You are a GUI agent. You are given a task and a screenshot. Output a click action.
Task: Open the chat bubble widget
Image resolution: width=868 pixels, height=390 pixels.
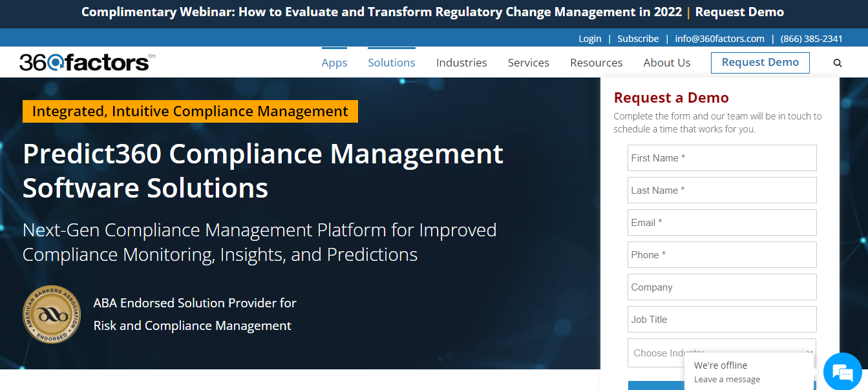coord(843,371)
